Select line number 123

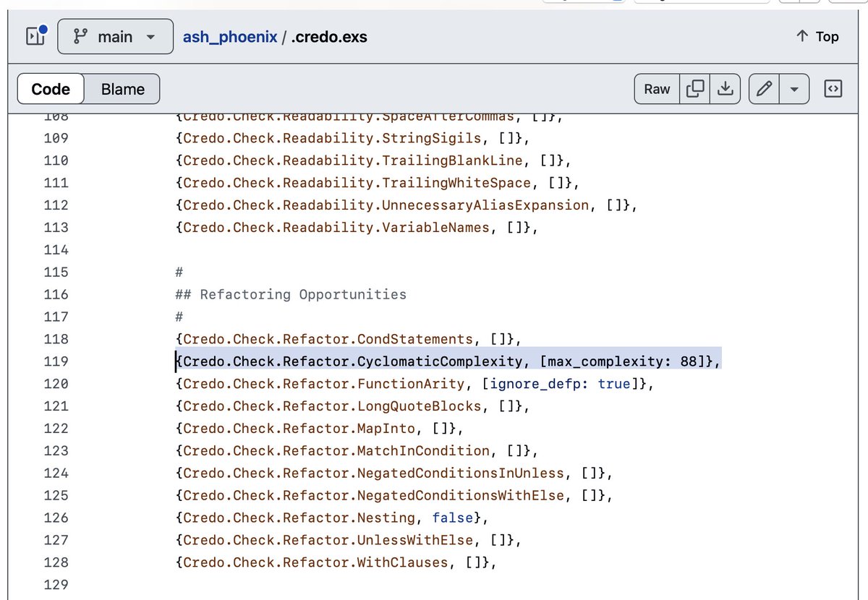[56, 450]
